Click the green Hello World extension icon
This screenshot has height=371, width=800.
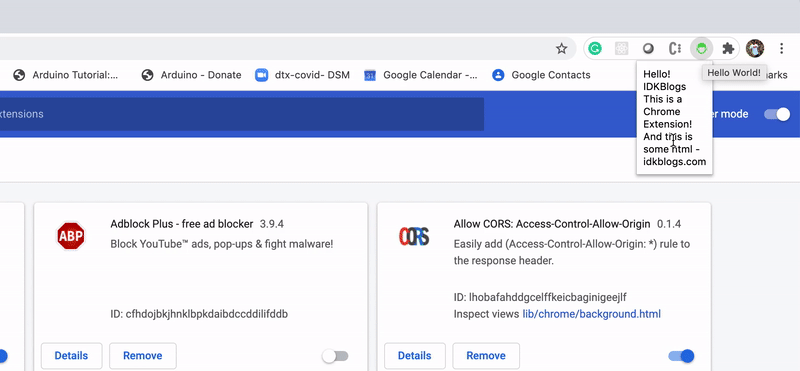tap(702, 48)
